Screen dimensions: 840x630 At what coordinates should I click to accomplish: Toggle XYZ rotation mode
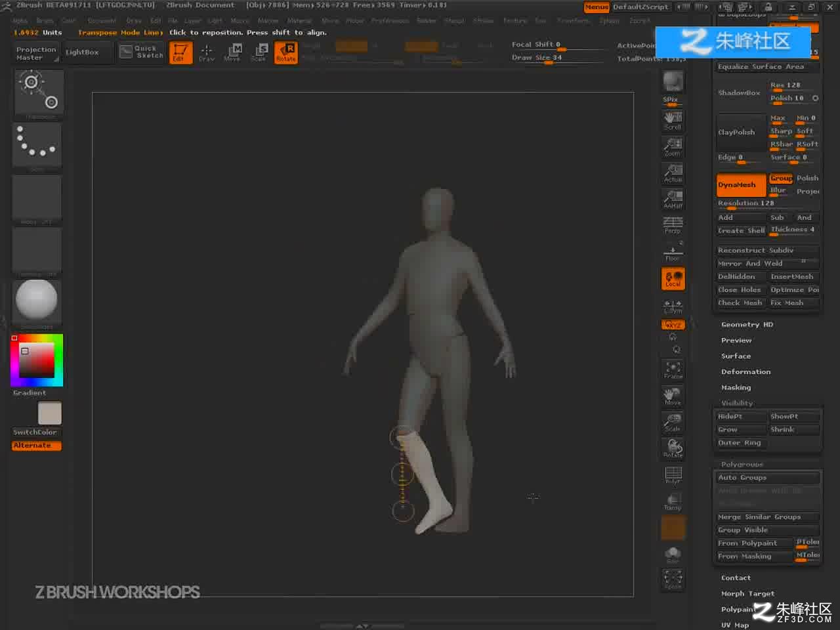coord(673,325)
